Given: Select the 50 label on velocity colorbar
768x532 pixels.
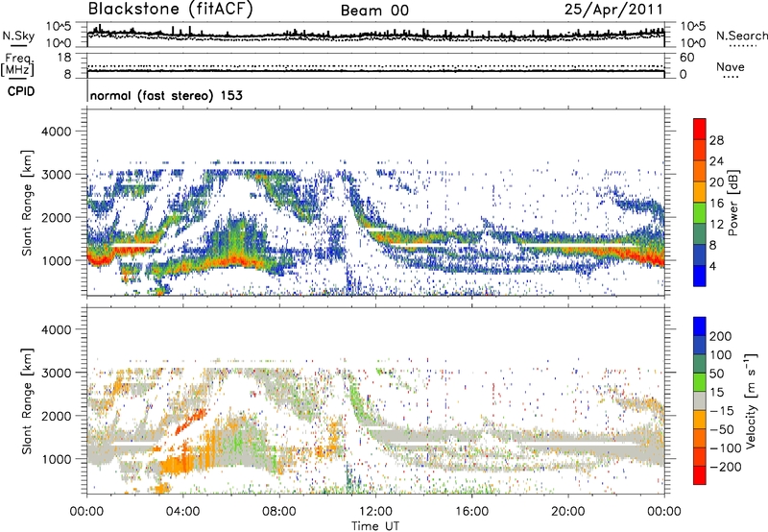Looking at the screenshot, I should [x=716, y=374].
